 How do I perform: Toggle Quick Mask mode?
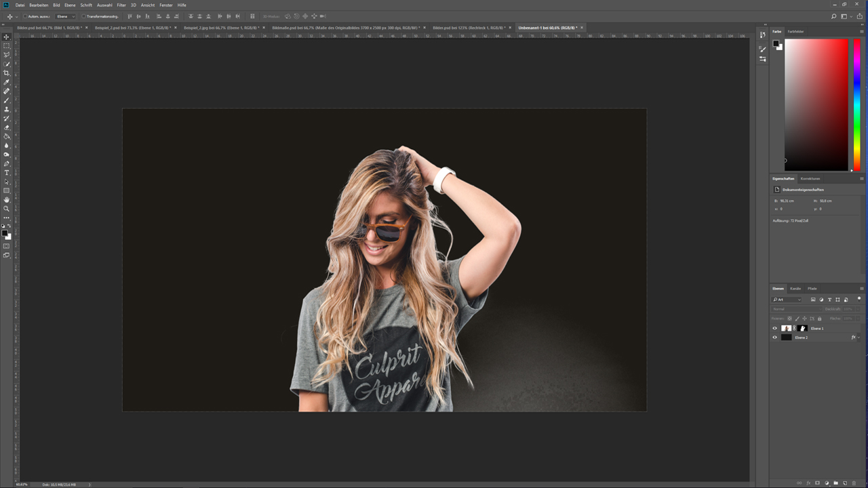click(7, 246)
